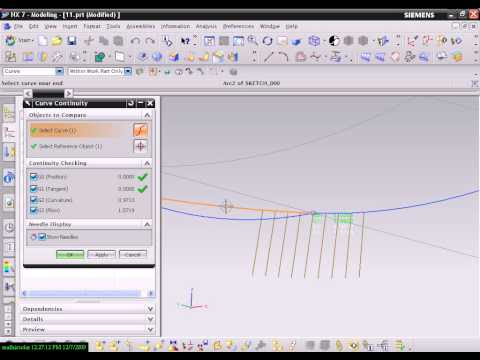Click the Undo arrow icon
Screen dimensions: 480x360
[x=135, y=41]
